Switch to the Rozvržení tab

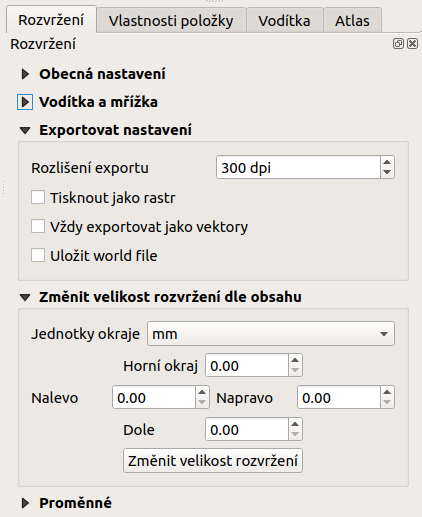51,20
